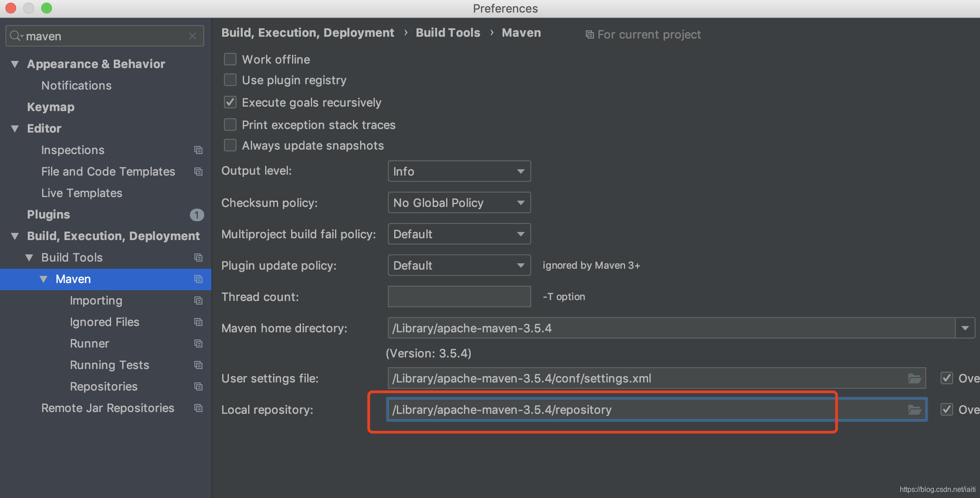Viewport: 980px width, 498px height.
Task: Disable Override for the Local repository
Action: [946, 409]
